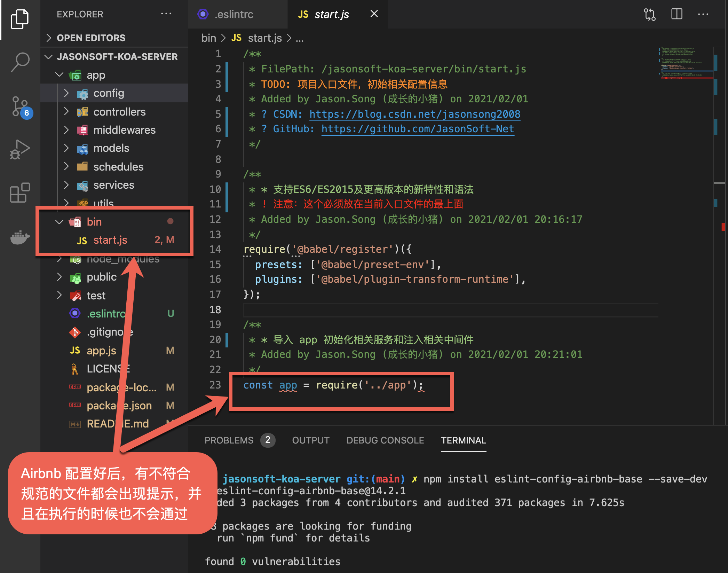The height and width of the screenshot is (573, 728).
Task: Switch to the .eslintrc editor tab
Action: [234, 14]
